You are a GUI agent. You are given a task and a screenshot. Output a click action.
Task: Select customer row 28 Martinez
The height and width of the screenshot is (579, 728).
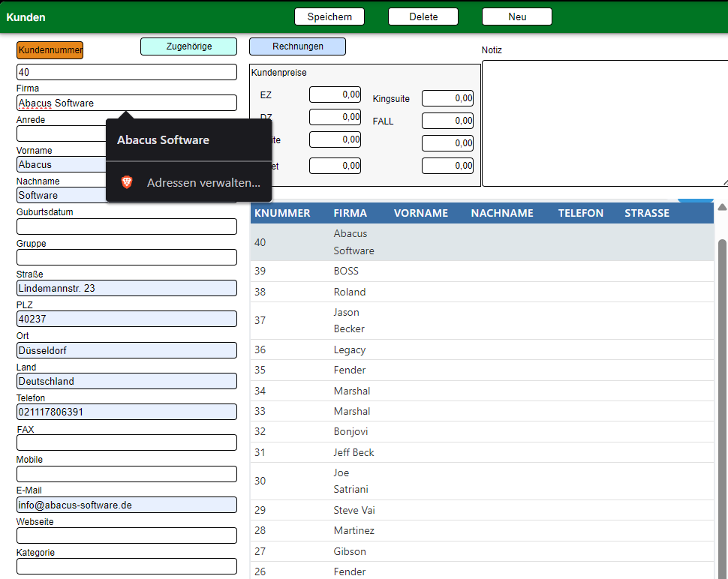[482, 531]
